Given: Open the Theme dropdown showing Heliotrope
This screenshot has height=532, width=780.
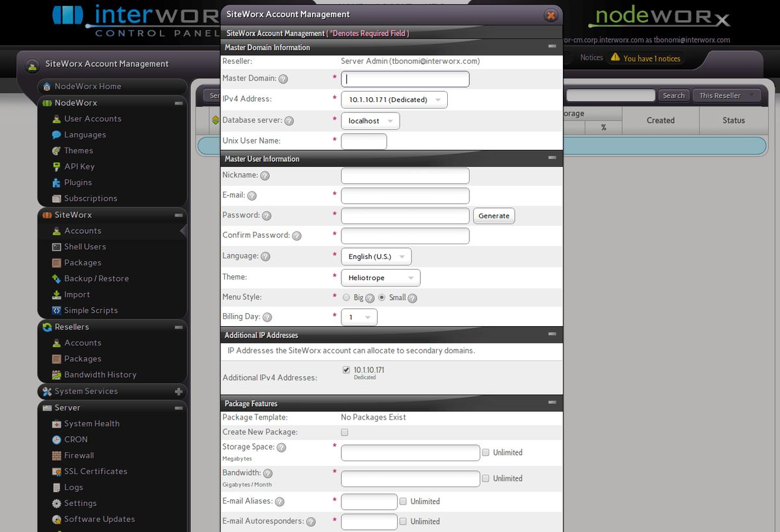Looking at the screenshot, I should click(x=380, y=277).
